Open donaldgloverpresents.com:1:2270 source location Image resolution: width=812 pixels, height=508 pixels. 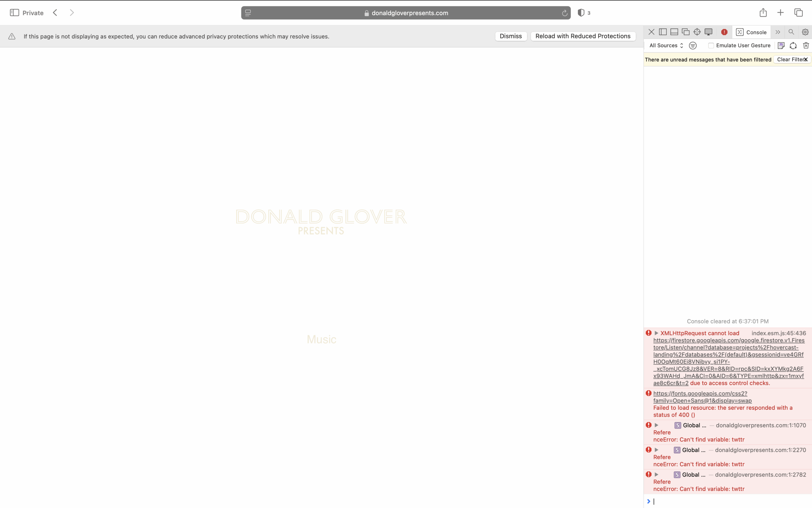(761, 450)
